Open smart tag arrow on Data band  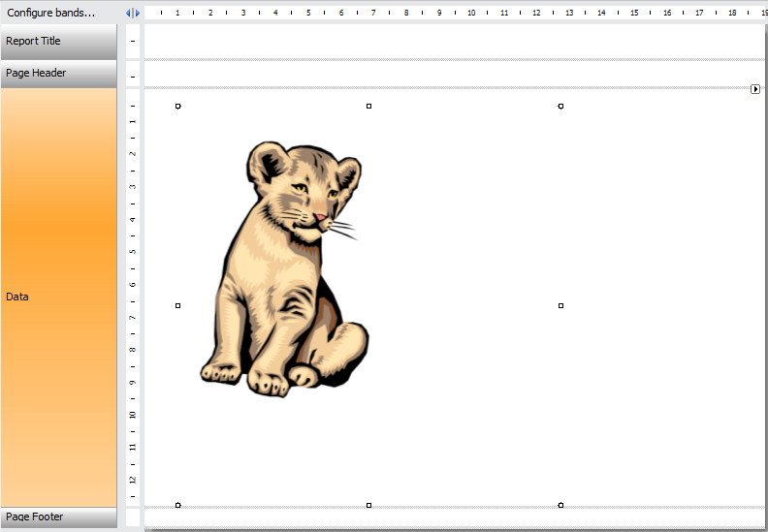[x=754, y=89]
